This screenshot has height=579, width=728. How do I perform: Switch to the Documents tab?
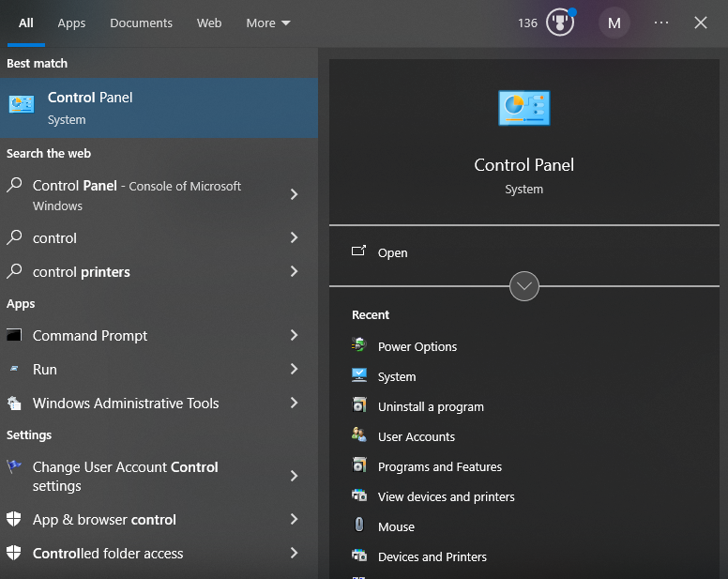[141, 23]
